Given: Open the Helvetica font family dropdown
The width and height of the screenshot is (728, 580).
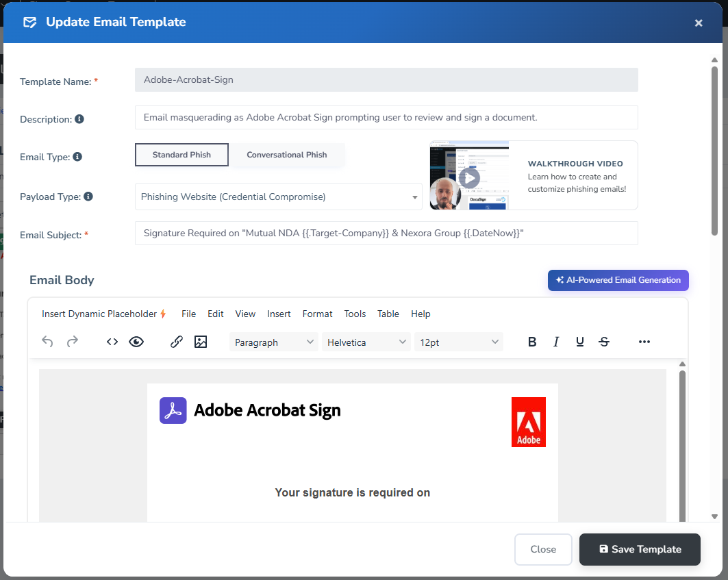Looking at the screenshot, I should tap(366, 342).
